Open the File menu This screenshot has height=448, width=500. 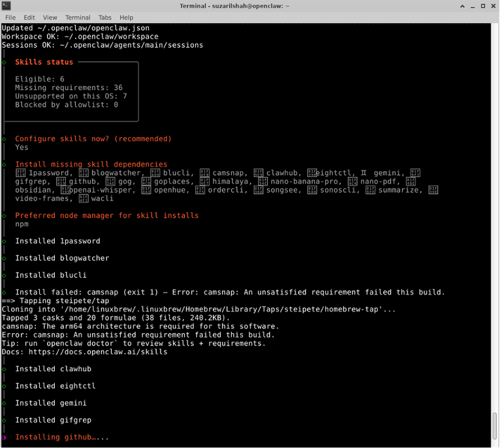[10, 18]
